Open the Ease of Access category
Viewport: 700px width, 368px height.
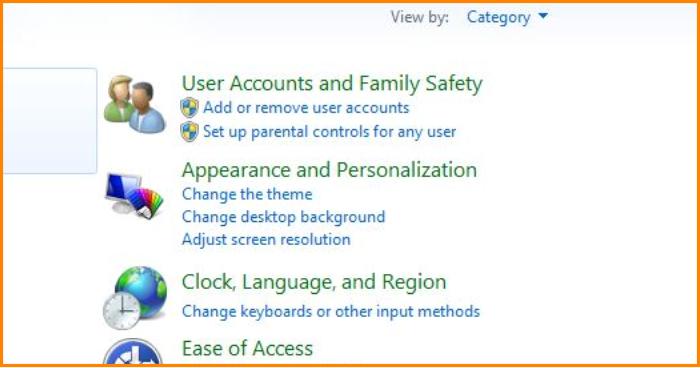(247, 348)
